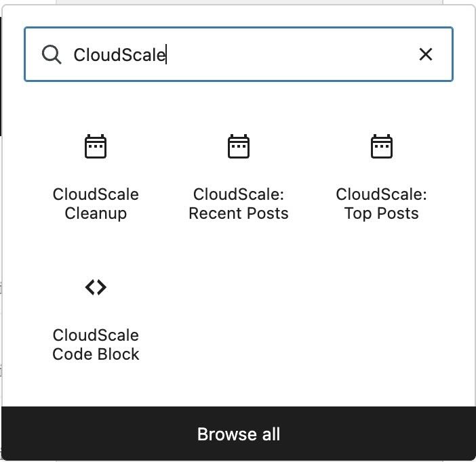The image size is (476, 462).
Task: Click the typed "CloudScale" text in search box
Action: click(x=119, y=55)
